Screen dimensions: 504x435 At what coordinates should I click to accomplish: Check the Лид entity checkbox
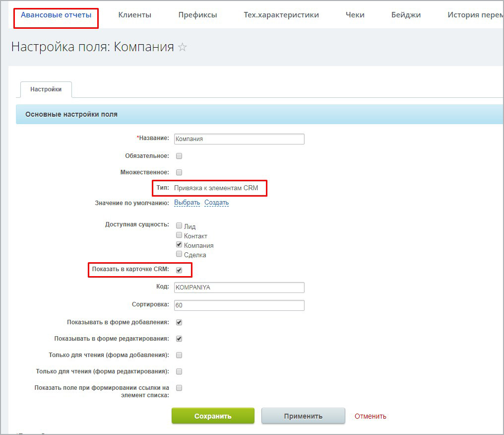click(x=179, y=226)
